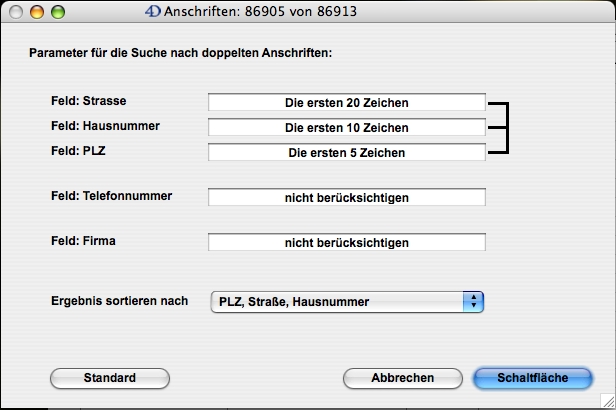This screenshot has height=410, width=616.
Task: Click the bracket grouping the address fields
Action: pyautogui.click(x=506, y=127)
